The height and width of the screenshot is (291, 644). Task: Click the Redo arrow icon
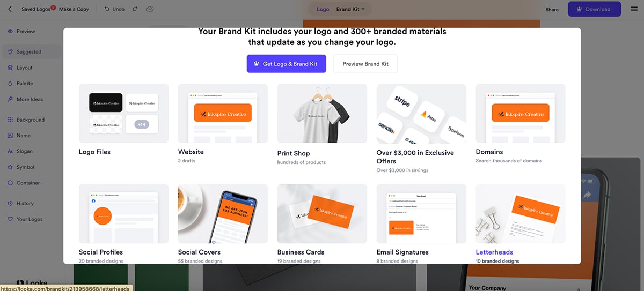point(135,9)
